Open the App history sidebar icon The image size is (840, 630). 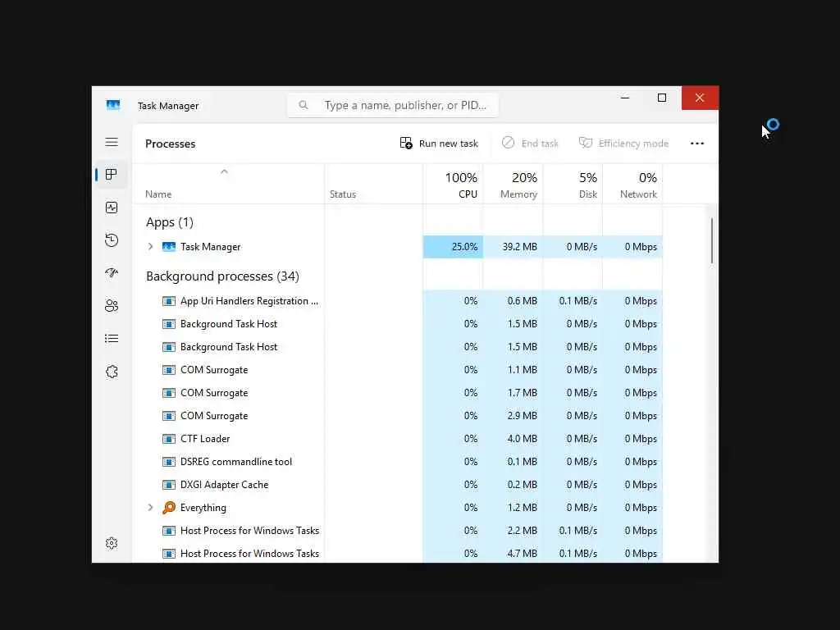tap(112, 240)
